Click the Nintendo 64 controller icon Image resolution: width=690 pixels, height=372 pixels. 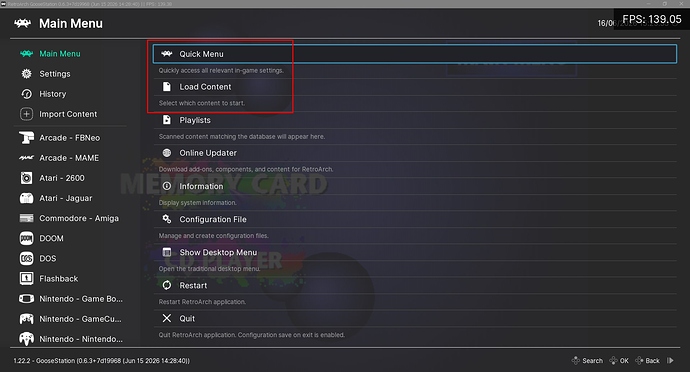[26, 339]
